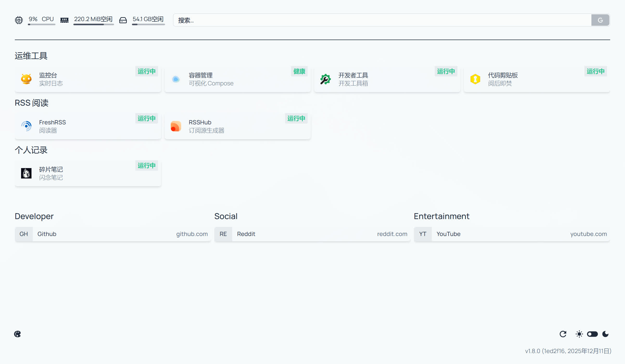Collapse the 运维工具 section heading

pyautogui.click(x=31, y=56)
